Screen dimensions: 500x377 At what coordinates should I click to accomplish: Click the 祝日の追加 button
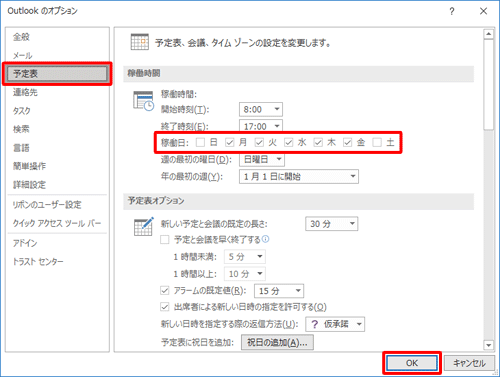pos(277,342)
